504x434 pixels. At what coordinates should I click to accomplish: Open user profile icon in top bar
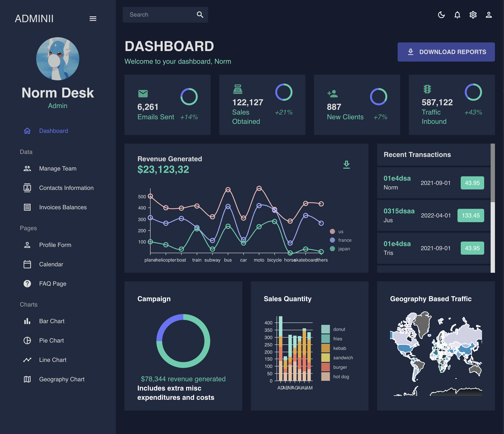pyautogui.click(x=489, y=15)
